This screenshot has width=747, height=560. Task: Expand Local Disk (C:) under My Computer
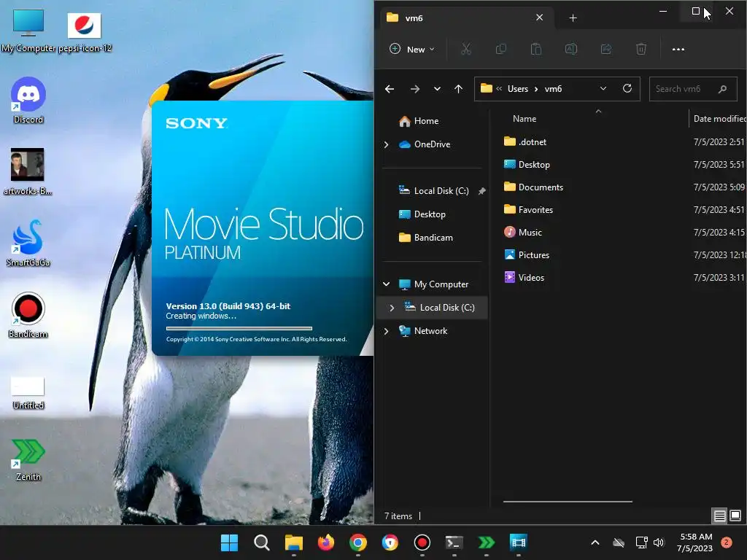tap(392, 308)
